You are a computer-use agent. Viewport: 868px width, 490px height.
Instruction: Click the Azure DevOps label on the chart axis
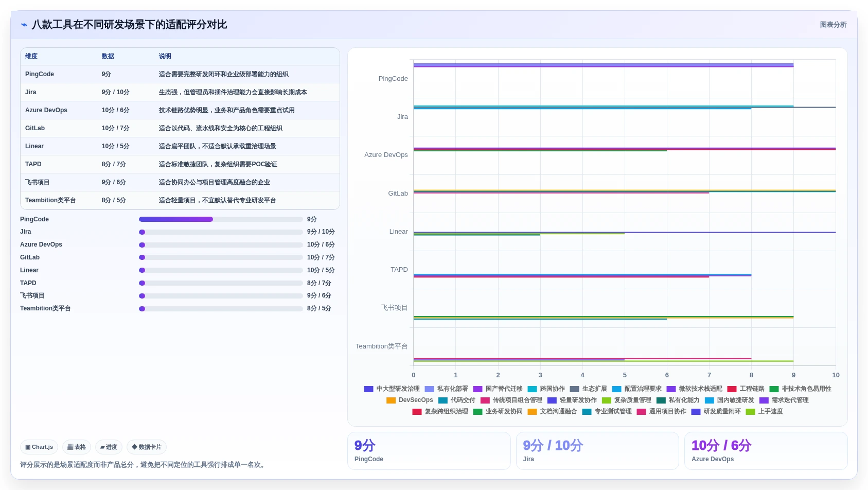386,155
